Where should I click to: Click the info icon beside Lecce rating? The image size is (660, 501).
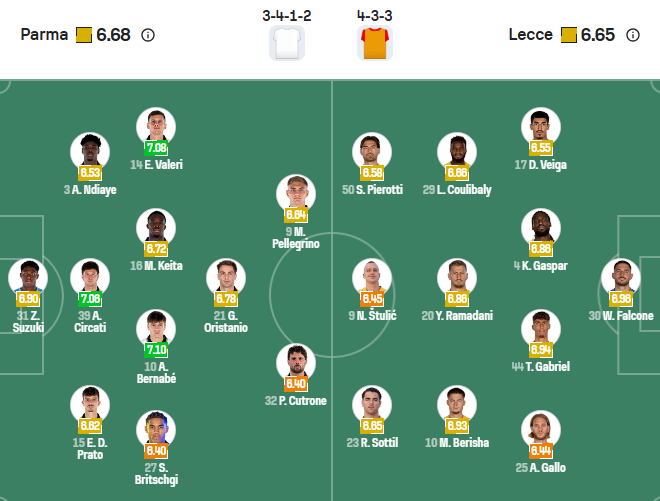[632, 35]
